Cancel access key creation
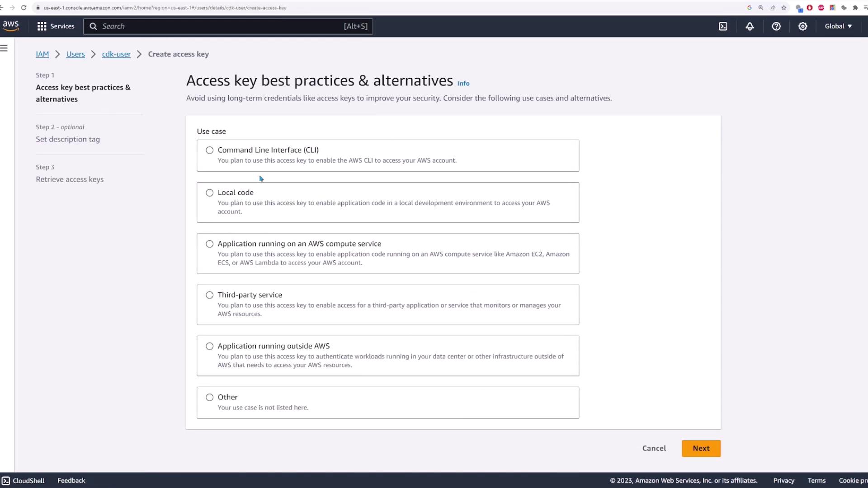The image size is (868, 488). (654, 448)
